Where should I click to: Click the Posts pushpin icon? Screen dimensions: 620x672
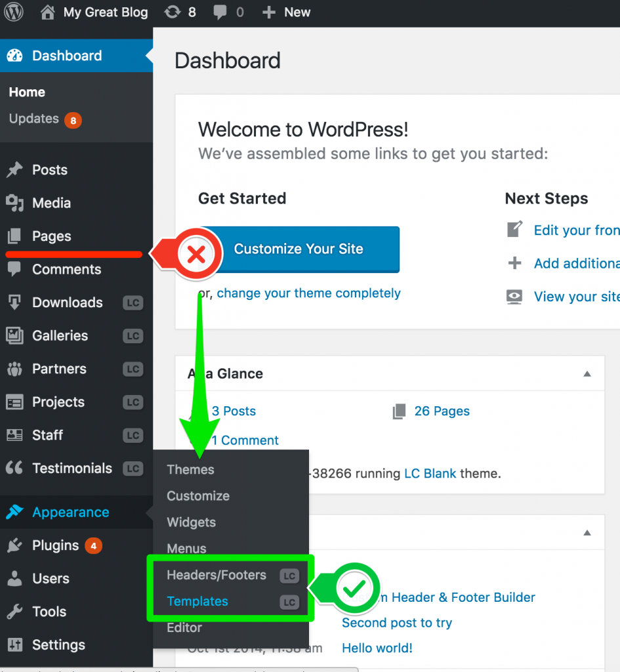pos(14,170)
